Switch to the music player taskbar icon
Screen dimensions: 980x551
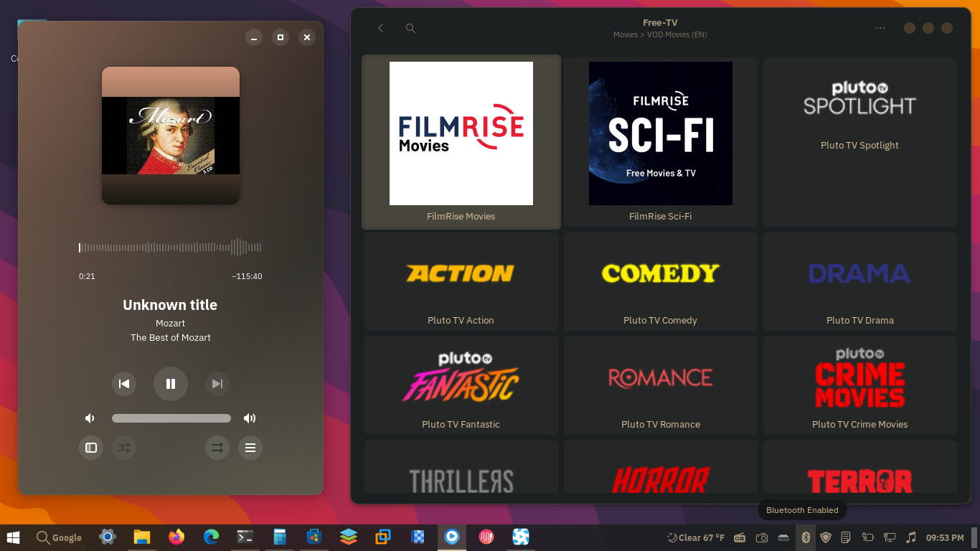click(452, 537)
